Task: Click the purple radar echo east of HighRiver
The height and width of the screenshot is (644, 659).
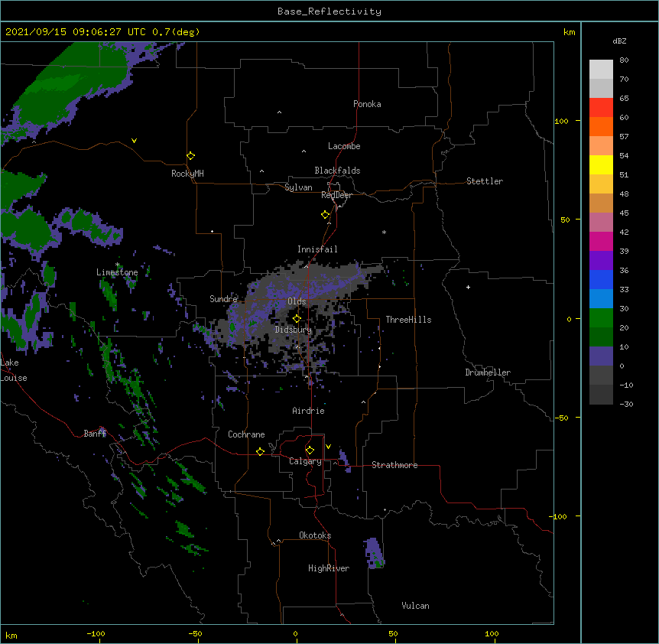Action: coord(374,553)
